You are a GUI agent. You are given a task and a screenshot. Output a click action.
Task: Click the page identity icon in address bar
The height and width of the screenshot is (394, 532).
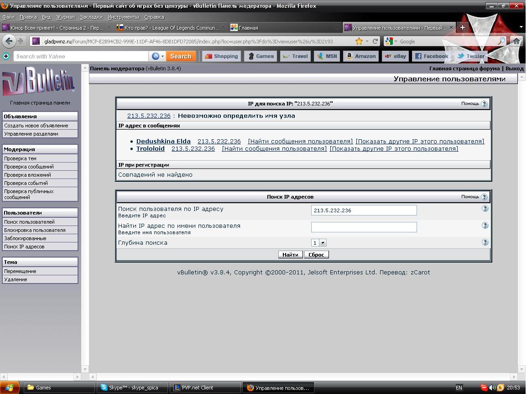36,41
